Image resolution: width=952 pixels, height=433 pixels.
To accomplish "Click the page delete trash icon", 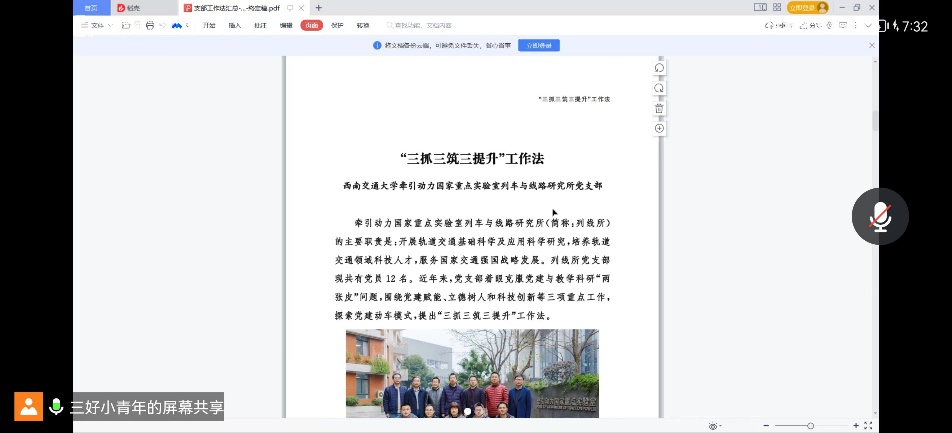I will pos(659,108).
